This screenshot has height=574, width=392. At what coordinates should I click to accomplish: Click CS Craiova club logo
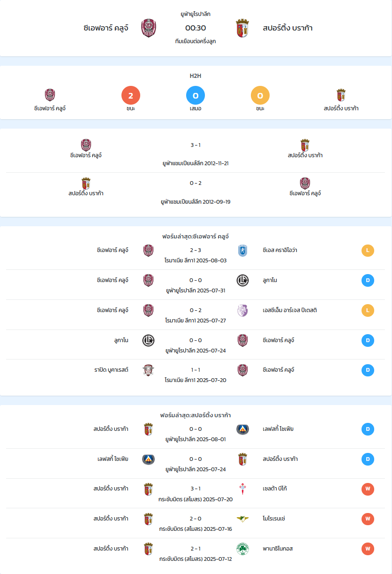pos(242,251)
